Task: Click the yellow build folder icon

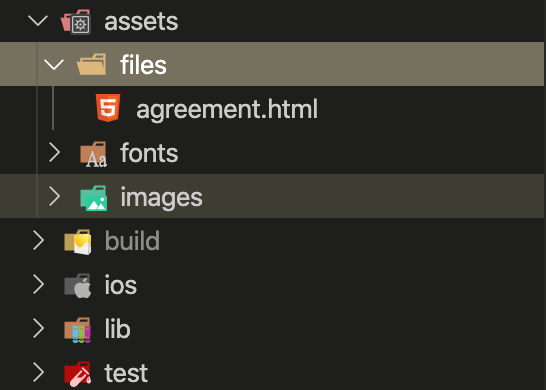Action: pos(78,242)
